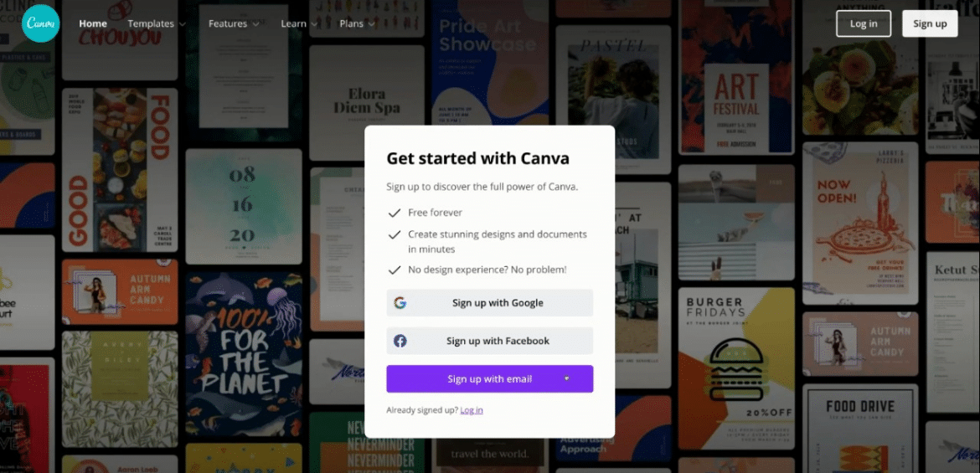The height and width of the screenshot is (473, 980).
Task: Expand the Templates dropdown chevron
Action: click(183, 24)
